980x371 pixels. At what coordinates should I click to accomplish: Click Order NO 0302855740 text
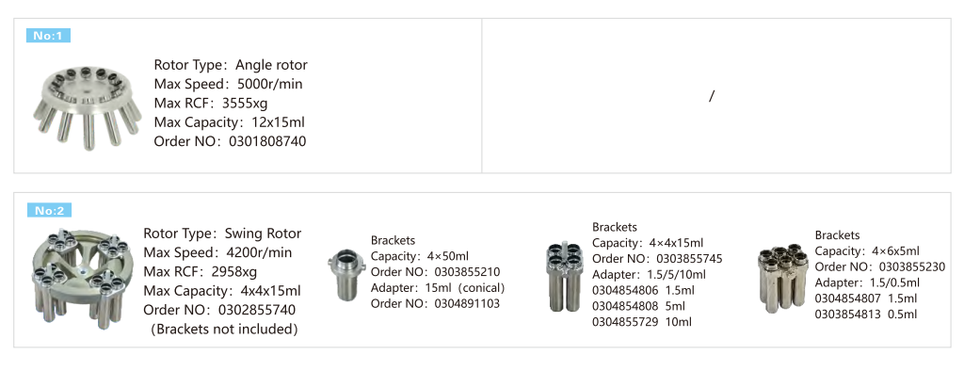(219, 310)
